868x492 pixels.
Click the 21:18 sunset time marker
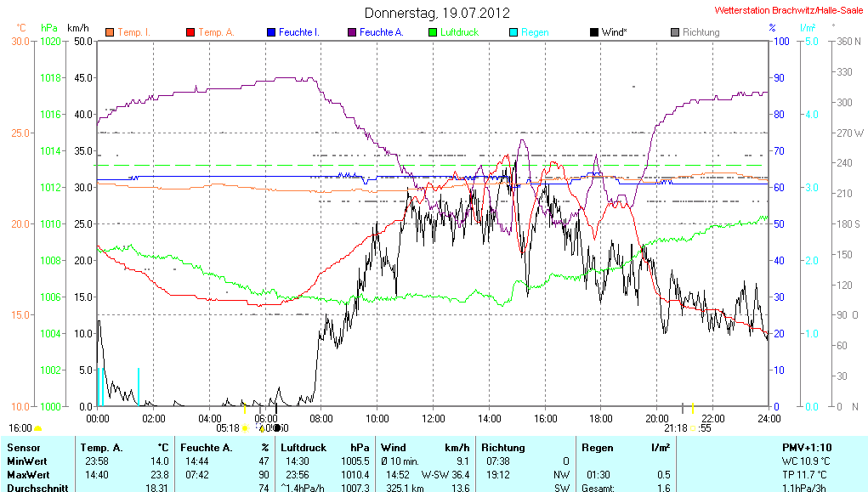pos(676,428)
